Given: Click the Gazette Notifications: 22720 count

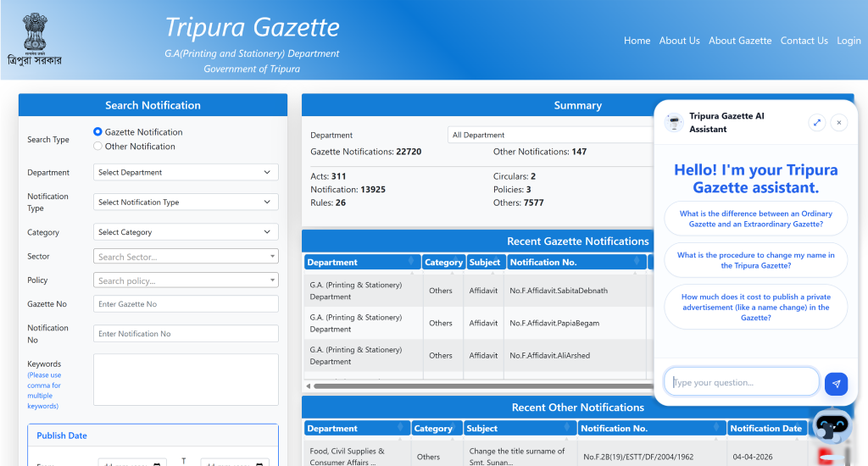Looking at the screenshot, I should 366,152.
